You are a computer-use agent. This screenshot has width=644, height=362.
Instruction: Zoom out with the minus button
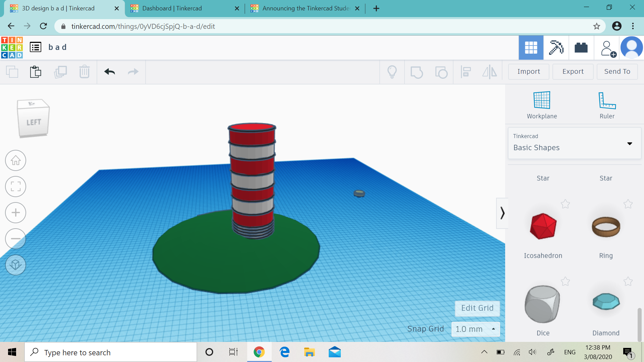[15, 239]
